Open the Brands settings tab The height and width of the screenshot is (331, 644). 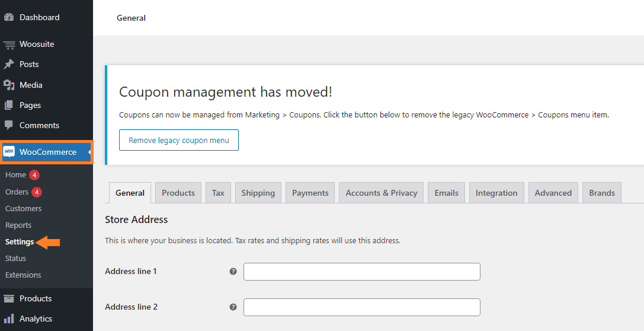(602, 193)
